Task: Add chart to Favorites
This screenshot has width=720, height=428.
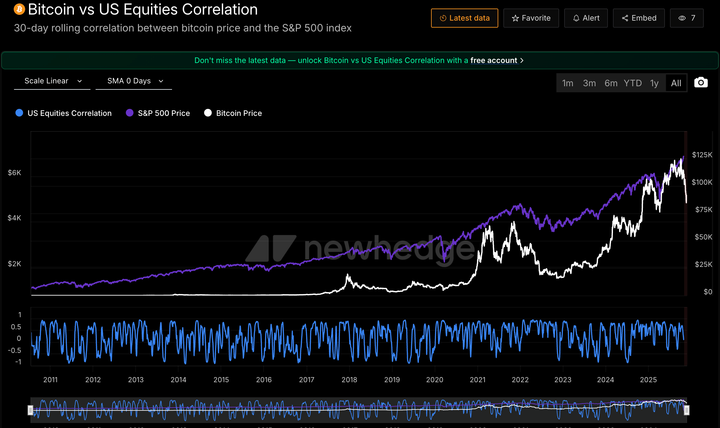Action: 531,18
